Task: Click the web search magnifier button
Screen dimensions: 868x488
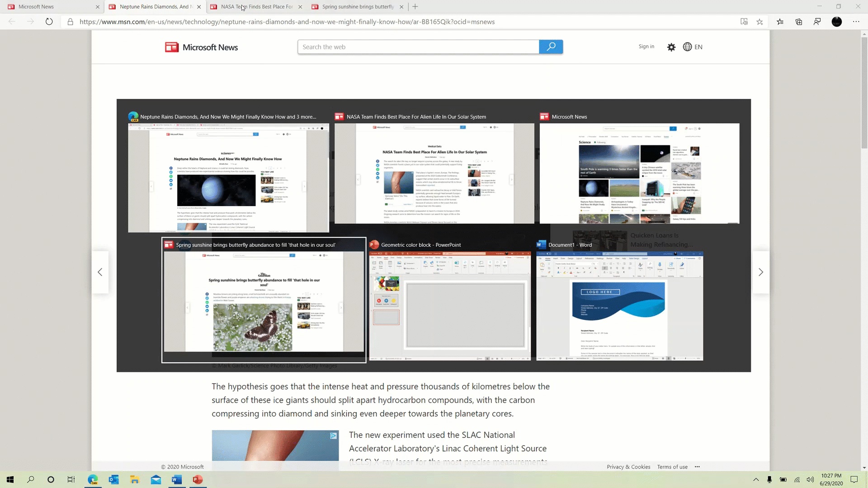Action: tap(551, 47)
